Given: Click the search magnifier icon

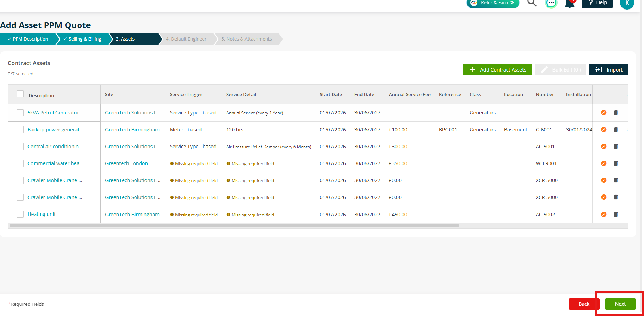Looking at the screenshot, I should pyautogui.click(x=532, y=3).
